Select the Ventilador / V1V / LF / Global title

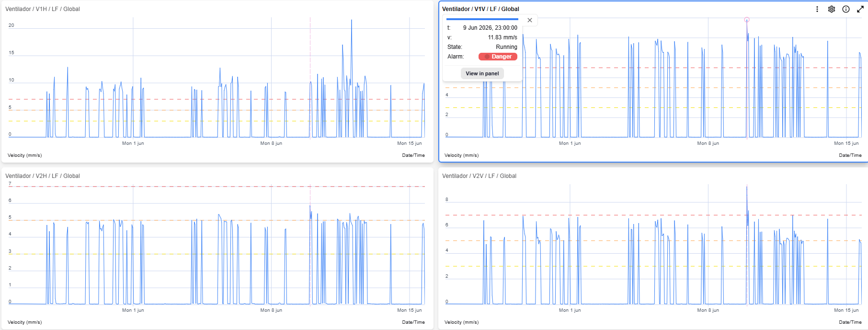pos(480,9)
